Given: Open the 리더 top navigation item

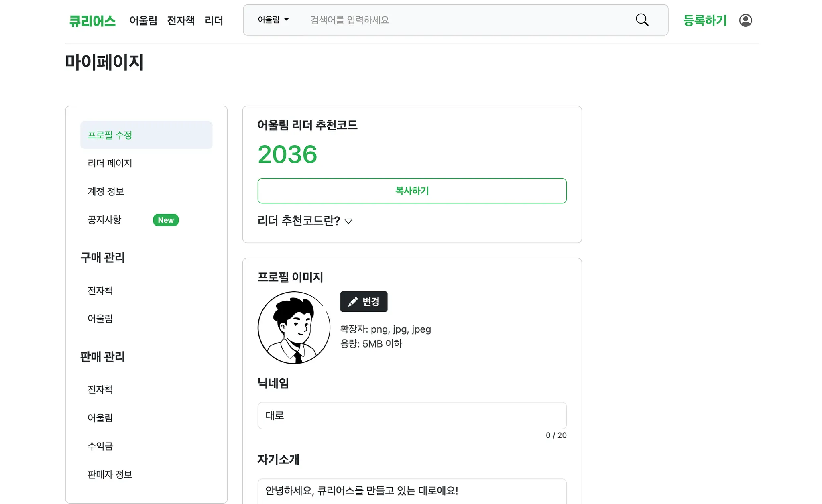Looking at the screenshot, I should (x=214, y=20).
